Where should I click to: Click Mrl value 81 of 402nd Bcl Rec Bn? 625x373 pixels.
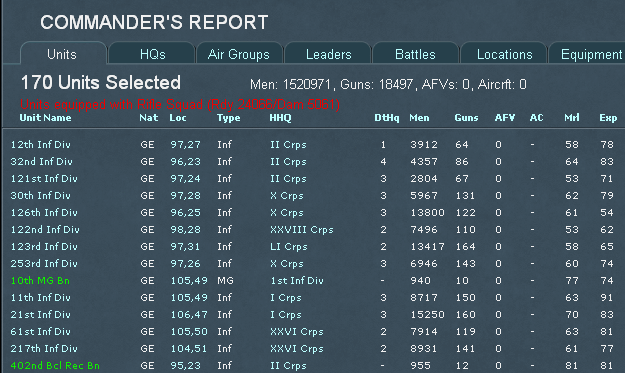click(x=572, y=366)
